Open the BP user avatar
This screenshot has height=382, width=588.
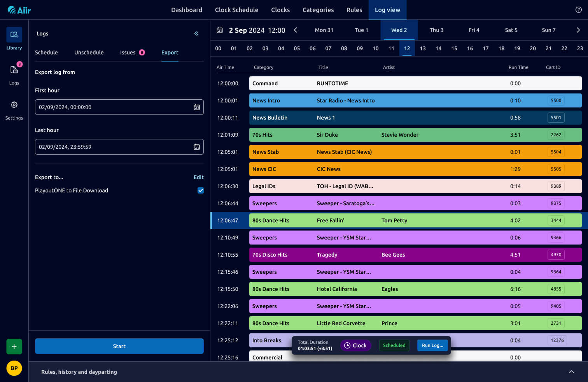pos(14,368)
